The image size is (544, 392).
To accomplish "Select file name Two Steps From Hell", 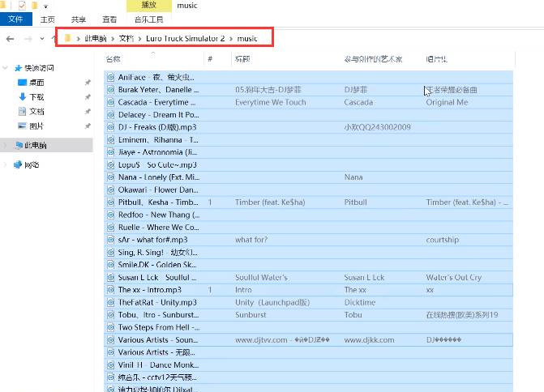I will (x=159, y=327).
